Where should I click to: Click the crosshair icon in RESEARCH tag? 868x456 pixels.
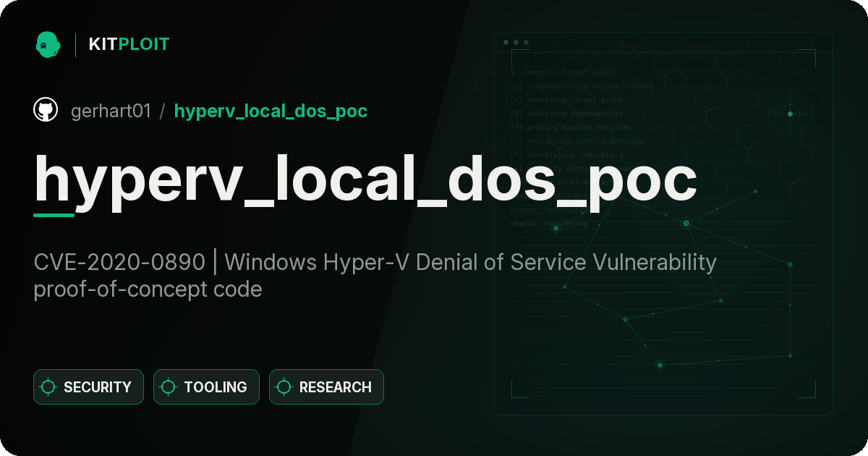tap(284, 387)
